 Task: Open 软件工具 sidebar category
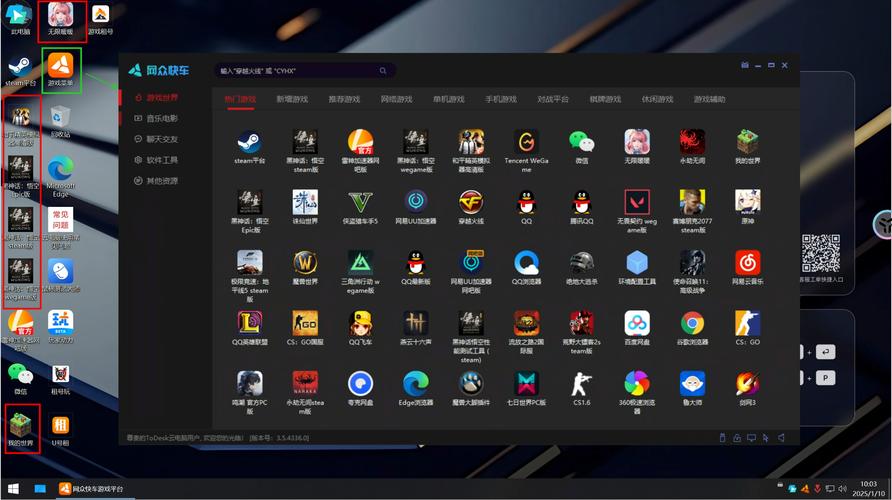[x=161, y=160]
